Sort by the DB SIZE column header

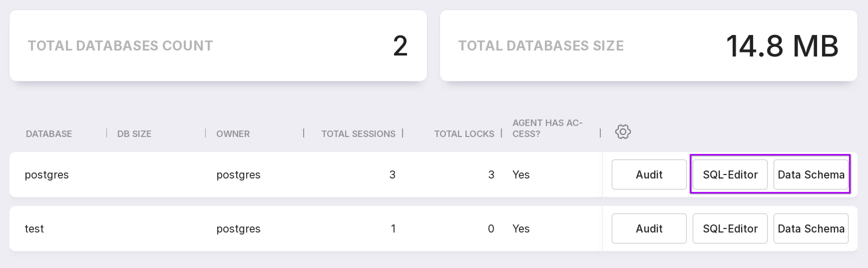pos(134,134)
